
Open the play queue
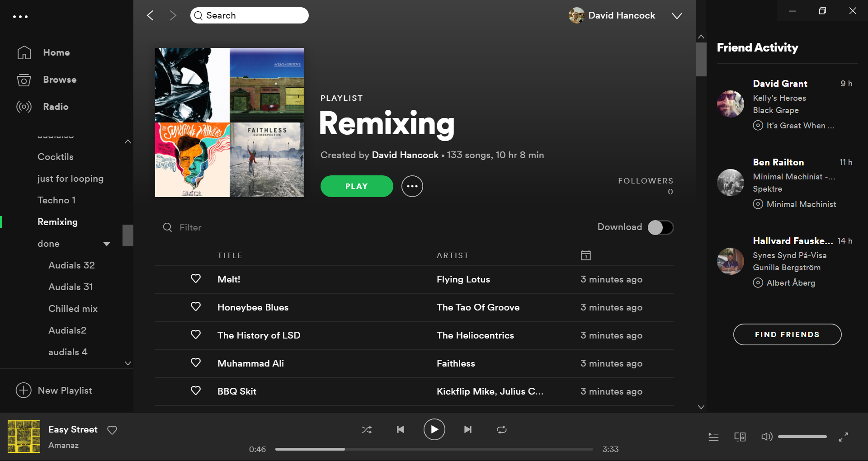tap(713, 437)
